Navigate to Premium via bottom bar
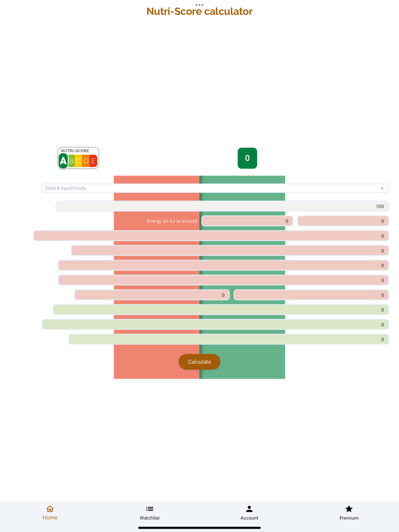399x532 pixels. [x=348, y=513]
